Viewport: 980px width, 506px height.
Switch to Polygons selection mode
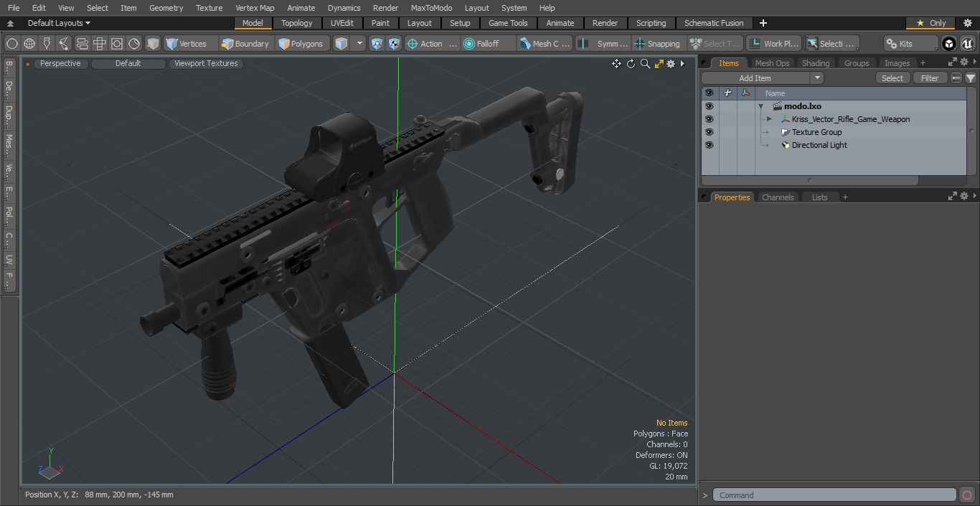pos(303,44)
